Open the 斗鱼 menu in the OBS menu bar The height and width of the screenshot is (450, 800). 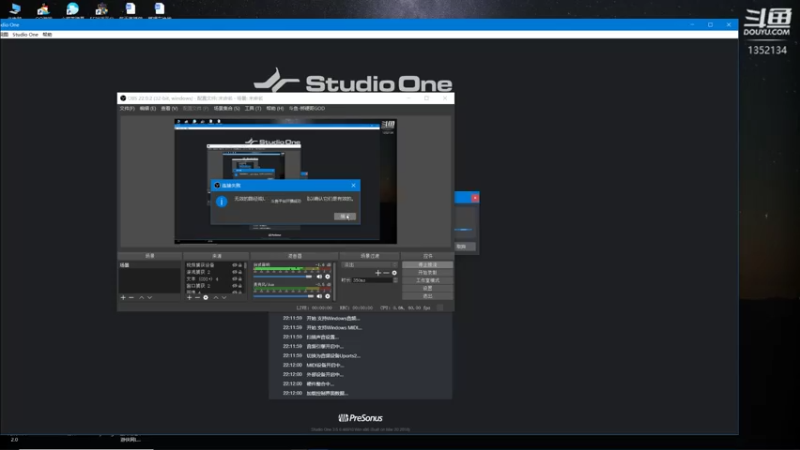coord(307,109)
